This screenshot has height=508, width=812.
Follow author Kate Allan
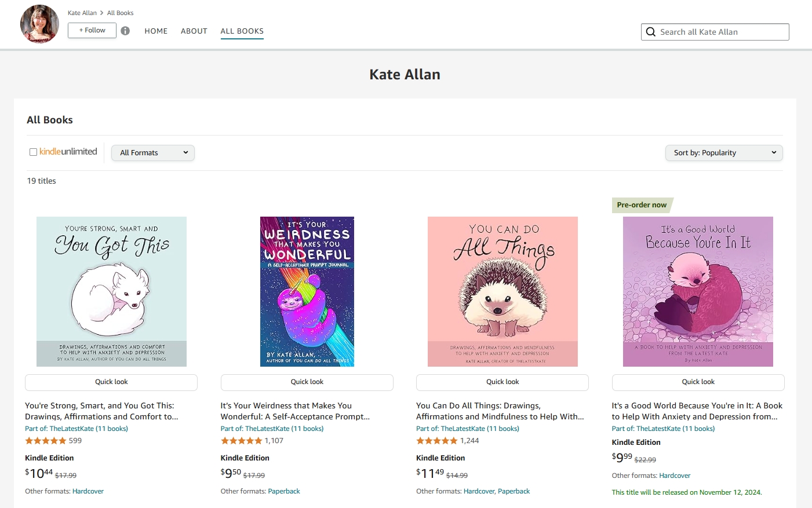92,30
